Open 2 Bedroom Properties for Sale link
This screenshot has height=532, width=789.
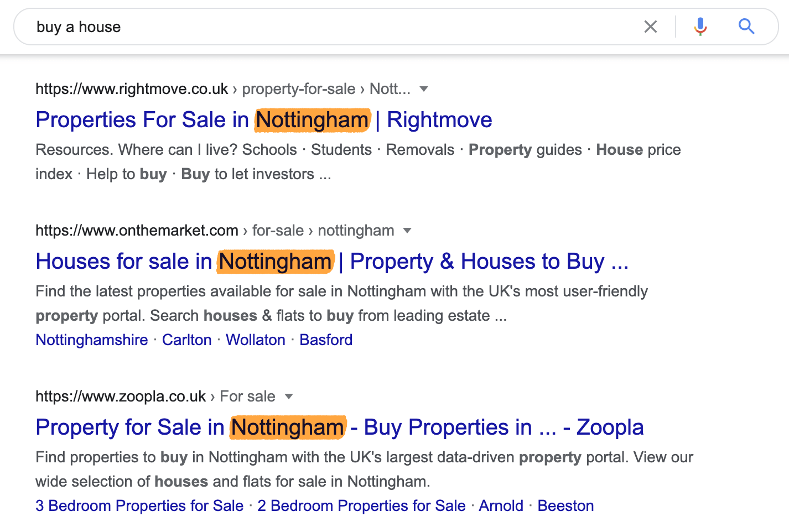point(361,506)
